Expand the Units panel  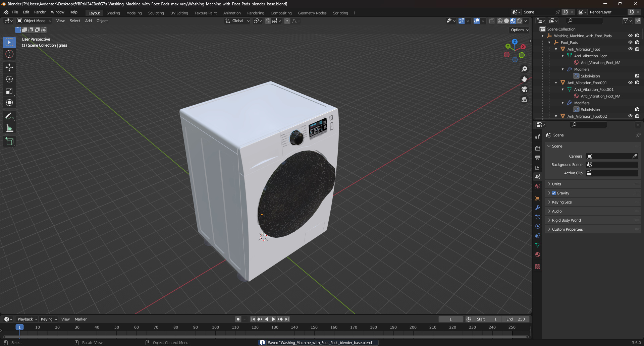(593, 184)
